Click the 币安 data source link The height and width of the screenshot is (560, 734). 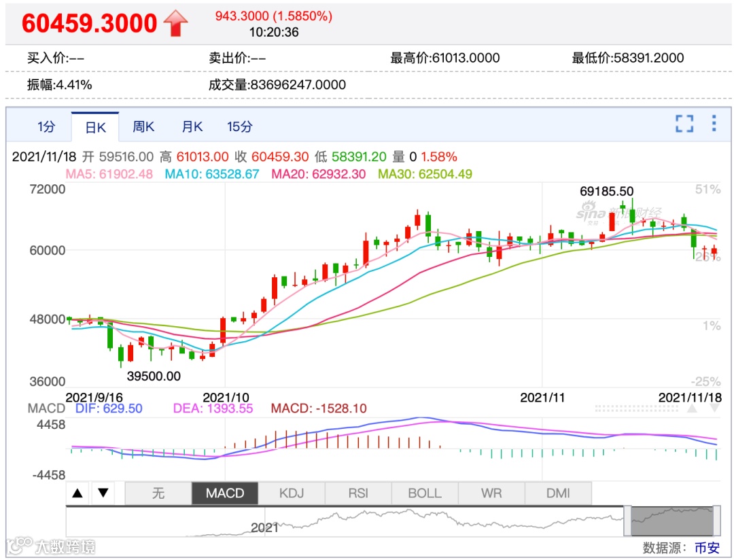click(707, 548)
